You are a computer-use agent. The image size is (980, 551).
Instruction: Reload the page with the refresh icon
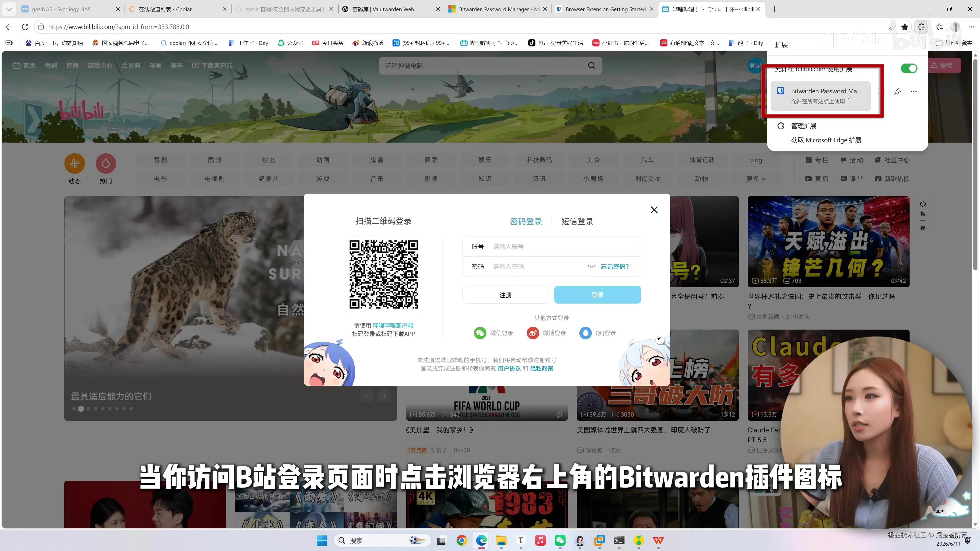(x=25, y=27)
